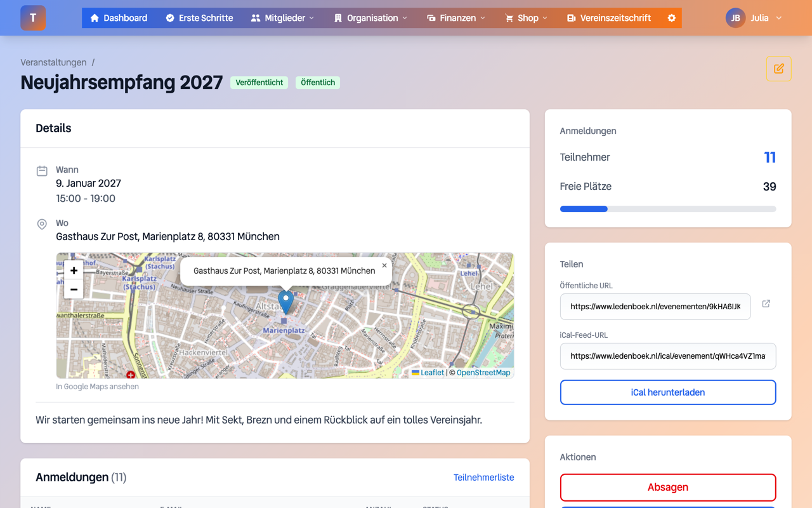The height and width of the screenshot is (508, 812).
Task: Click the registrations progress bar
Action: tap(668, 209)
